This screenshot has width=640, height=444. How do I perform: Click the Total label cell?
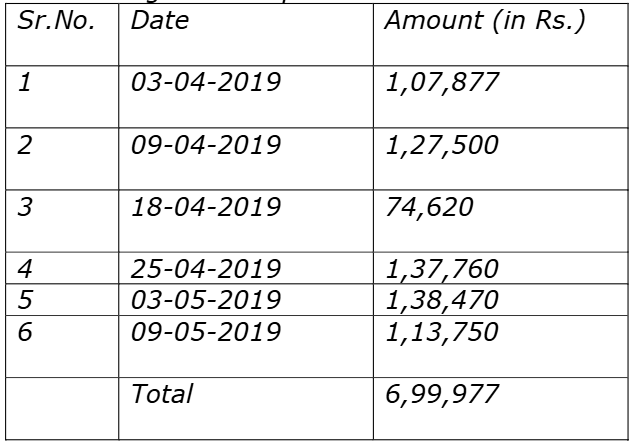[x=246, y=408]
